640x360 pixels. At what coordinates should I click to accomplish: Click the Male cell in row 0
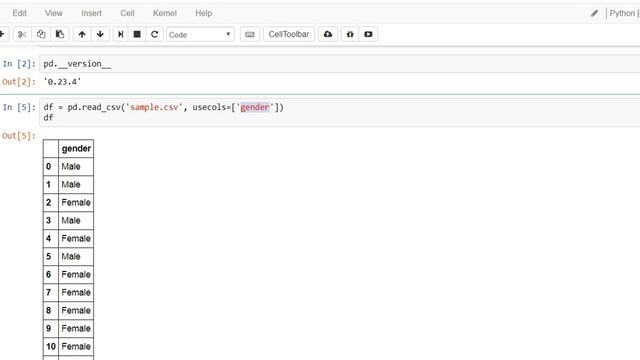pos(76,167)
